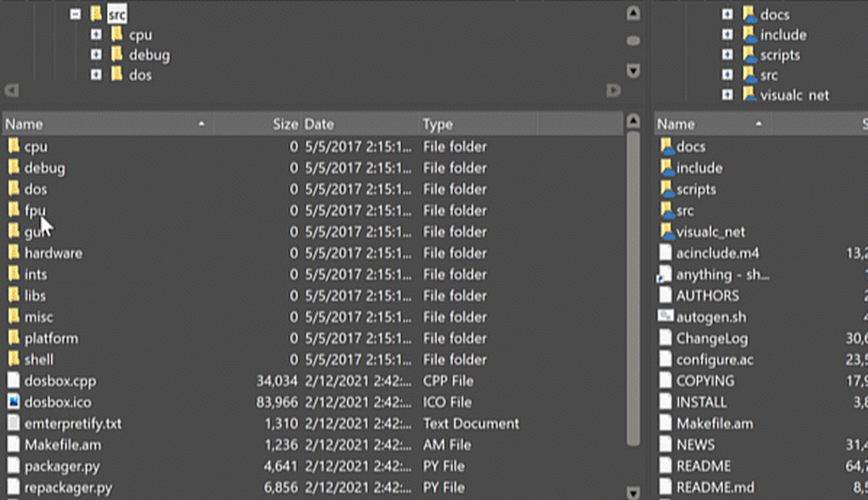Screen dimensions: 868x500
Task: Click fpu folder icon in left list
Action: pos(14,210)
